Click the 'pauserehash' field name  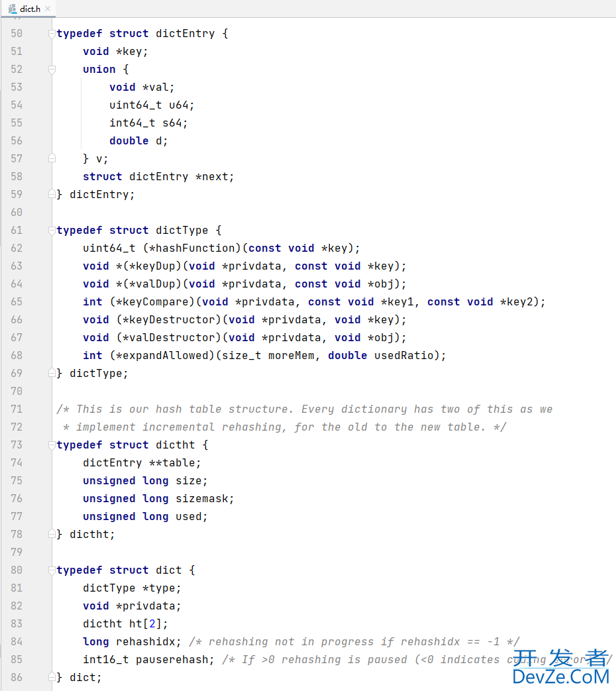[x=172, y=660]
